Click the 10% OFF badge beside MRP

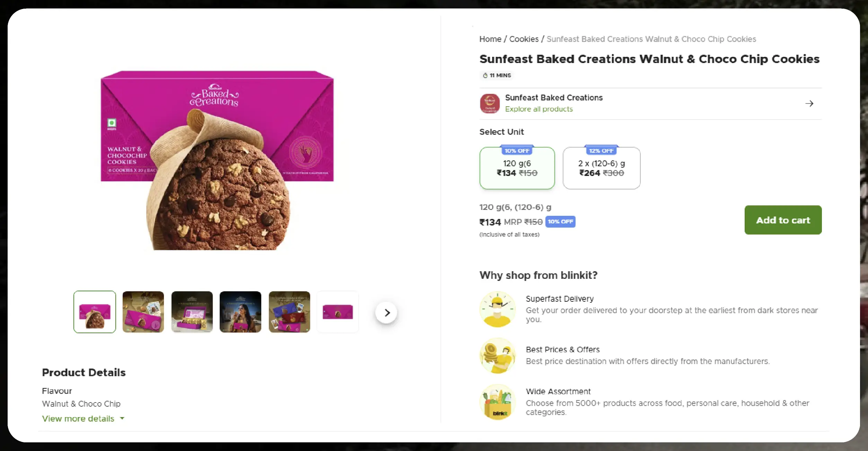tap(560, 222)
